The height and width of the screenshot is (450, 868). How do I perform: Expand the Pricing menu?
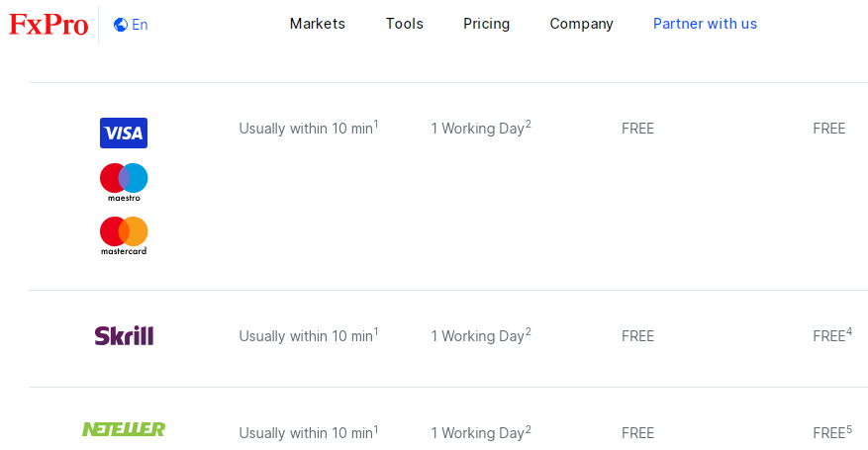point(487,24)
